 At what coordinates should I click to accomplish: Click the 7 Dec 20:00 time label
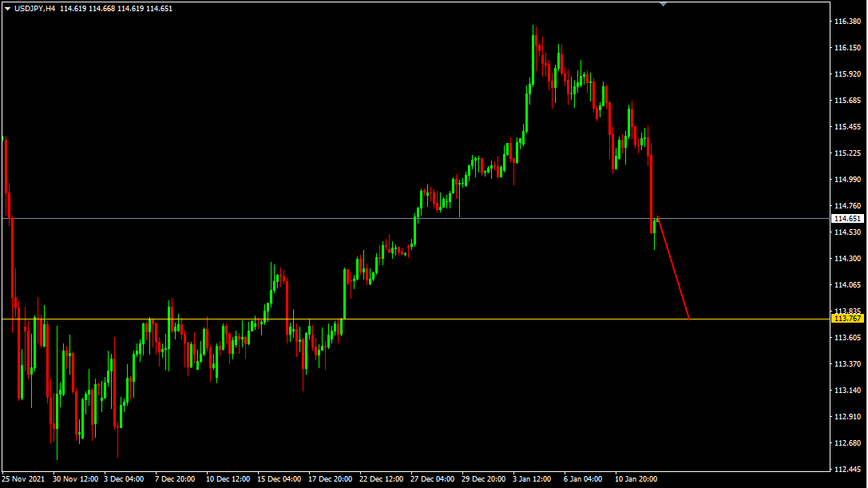[x=174, y=479]
